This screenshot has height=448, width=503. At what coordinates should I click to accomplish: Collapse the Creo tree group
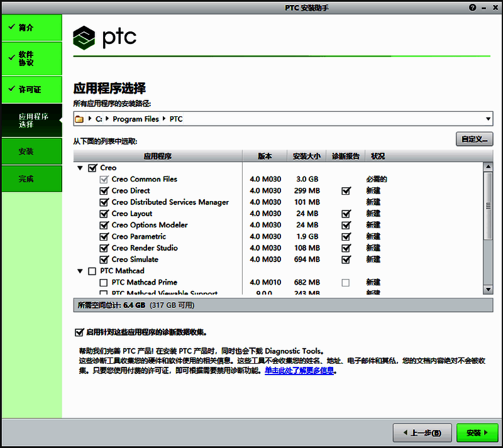tap(80, 168)
